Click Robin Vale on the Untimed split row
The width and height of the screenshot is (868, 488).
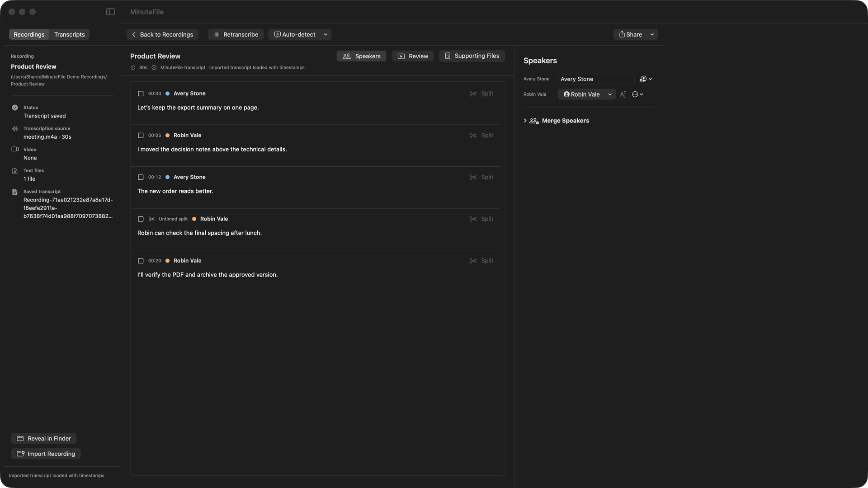point(214,219)
